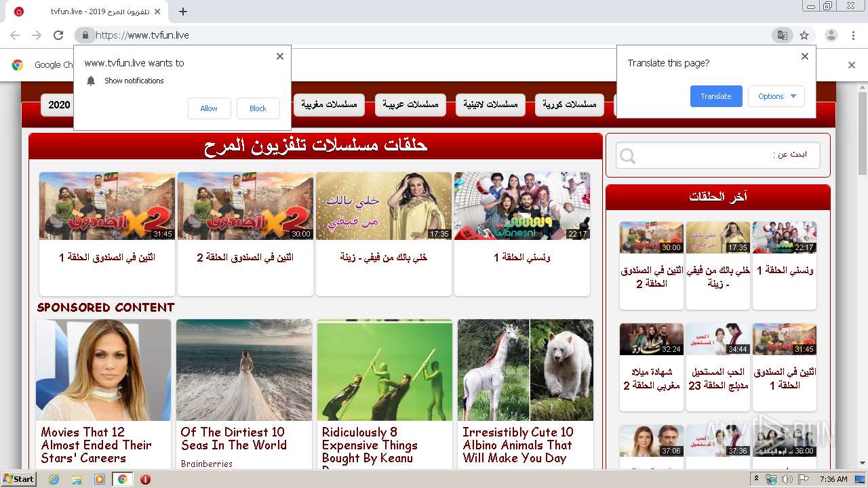The image size is (868, 488).
Task: Close the Translate this page popup
Action: pyautogui.click(x=805, y=56)
